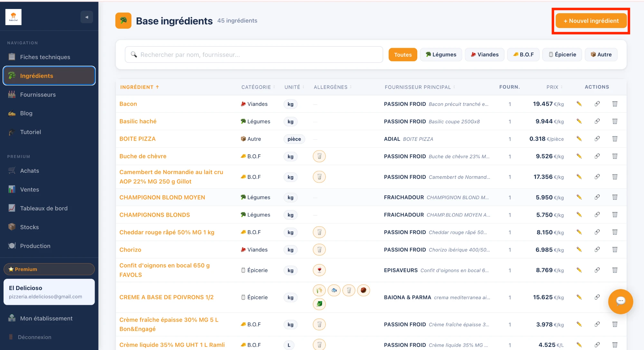Image resolution: width=644 pixels, height=350 pixels.
Task: Open the Blog section
Action: click(49, 113)
